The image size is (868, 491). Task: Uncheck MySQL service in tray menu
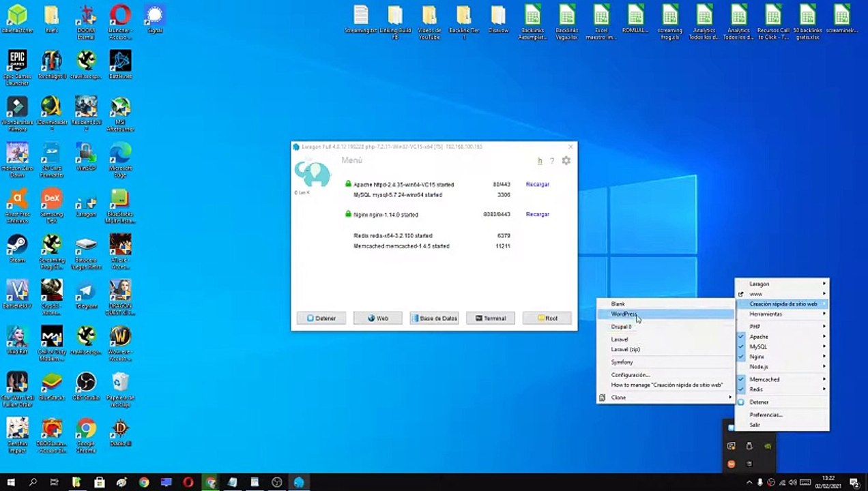tap(758, 346)
